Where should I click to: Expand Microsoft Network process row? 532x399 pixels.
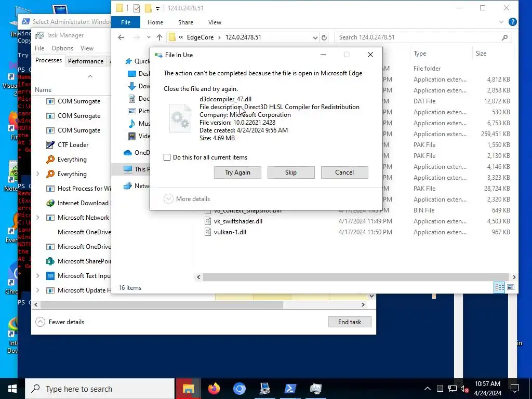pyautogui.click(x=37, y=218)
